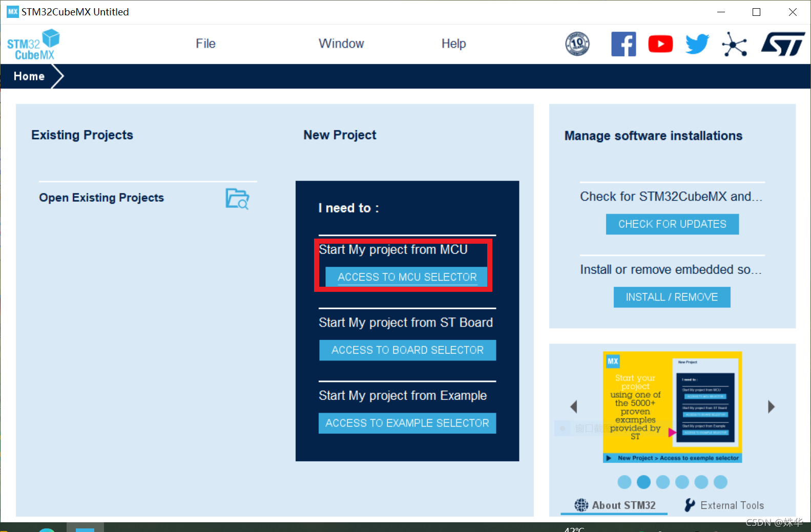The height and width of the screenshot is (532, 811).
Task: Select the first carousel dot
Action: click(624, 482)
